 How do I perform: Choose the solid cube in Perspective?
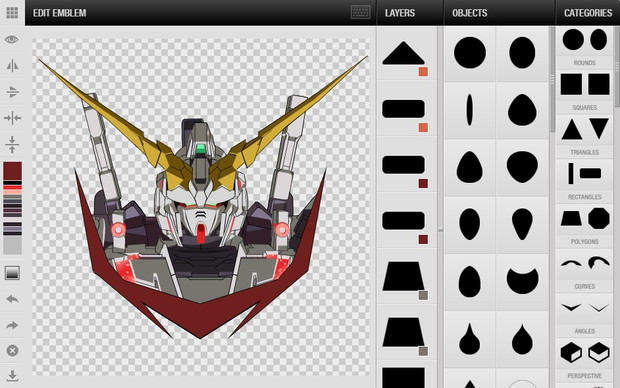click(x=571, y=352)
